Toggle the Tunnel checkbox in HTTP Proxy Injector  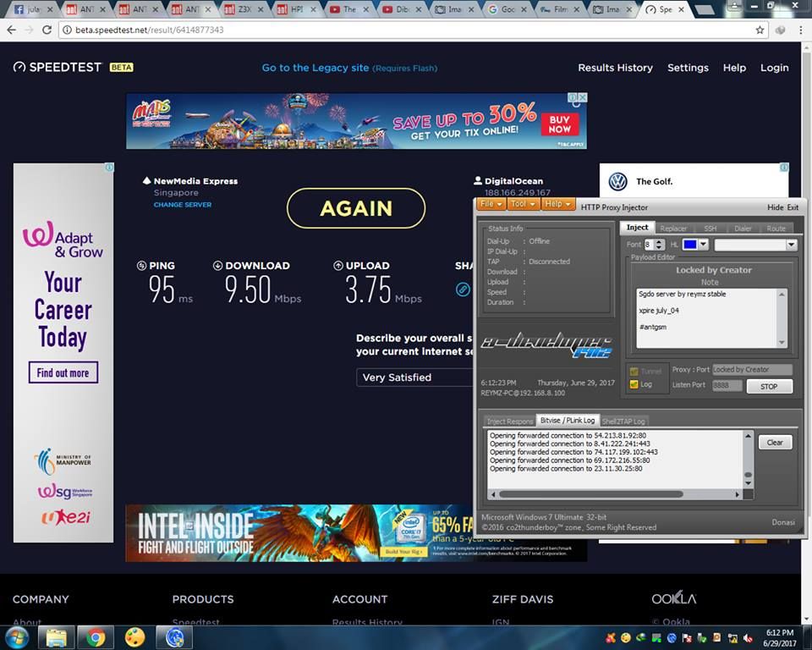pyautogui.click(x=634, y=372)
